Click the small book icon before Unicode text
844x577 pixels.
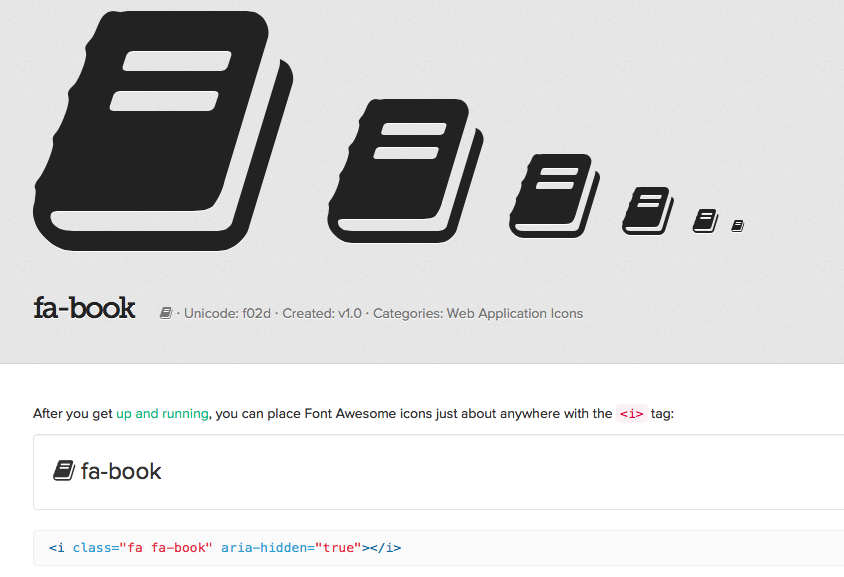(x=166, y=313)
